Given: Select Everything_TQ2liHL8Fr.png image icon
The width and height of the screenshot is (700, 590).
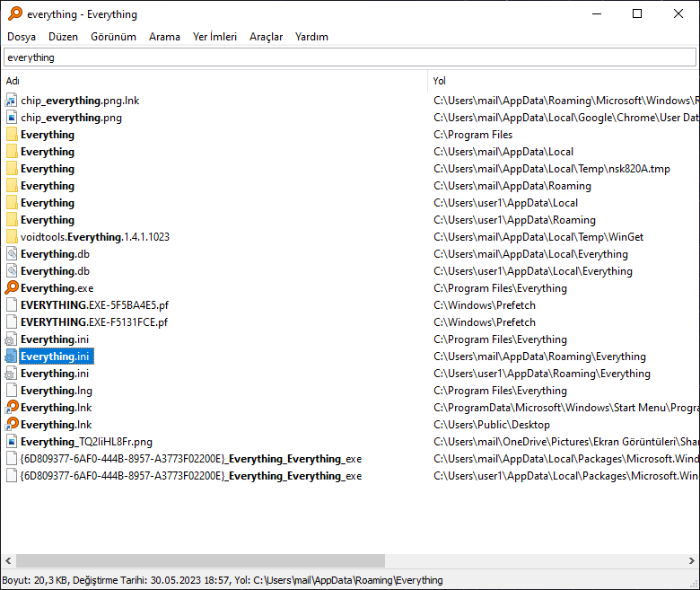Looking at the screenshot, I should (x=12, y=442).
